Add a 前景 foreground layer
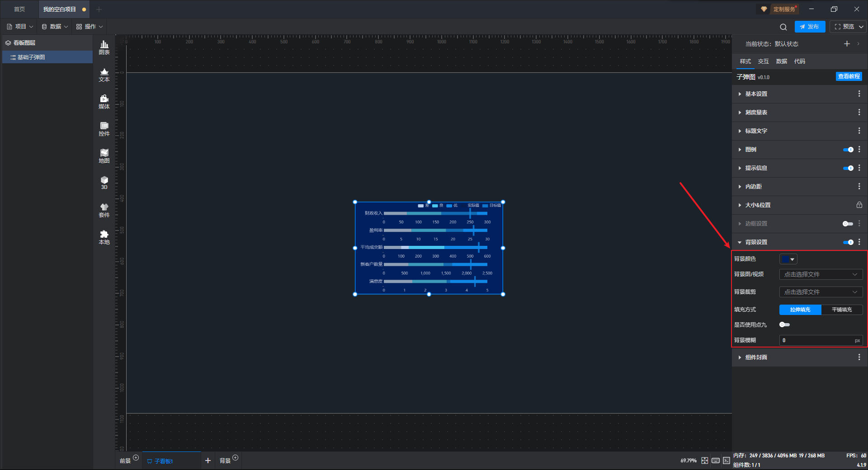The height and width of the screenshot is (470, 868). (x=136, y=458)
